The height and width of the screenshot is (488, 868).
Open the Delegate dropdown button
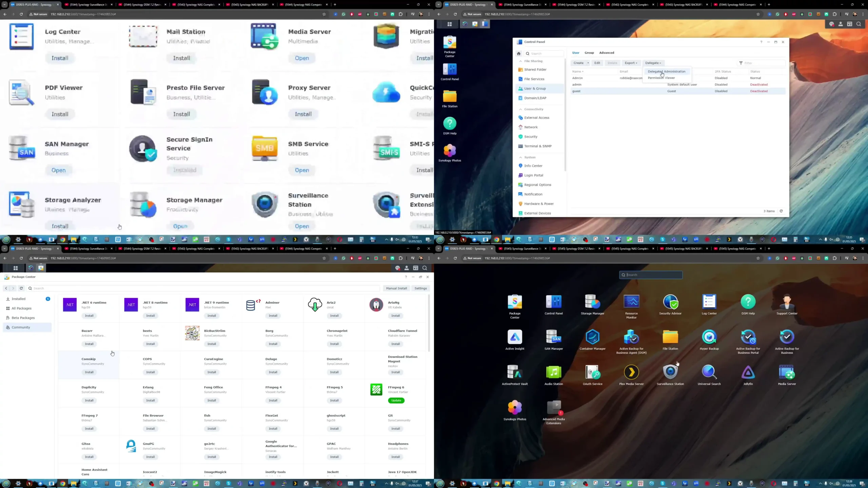tap(653, 63)
